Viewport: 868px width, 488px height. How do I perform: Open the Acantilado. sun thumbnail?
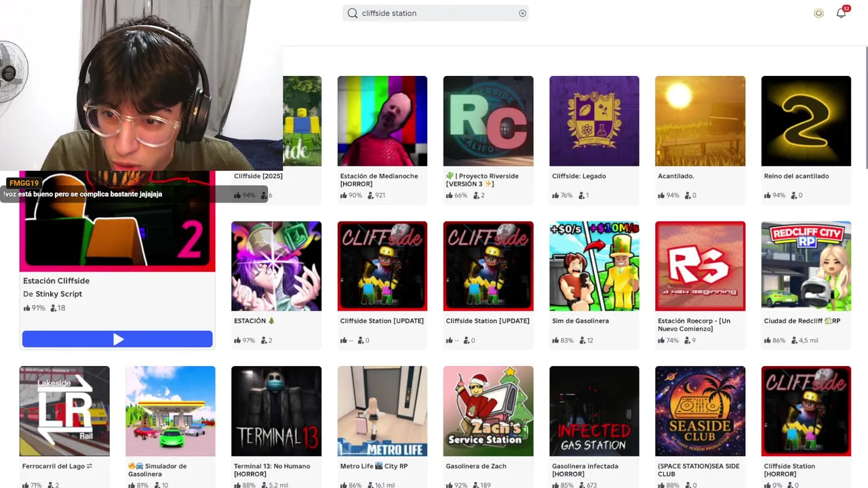pos(700,121)
